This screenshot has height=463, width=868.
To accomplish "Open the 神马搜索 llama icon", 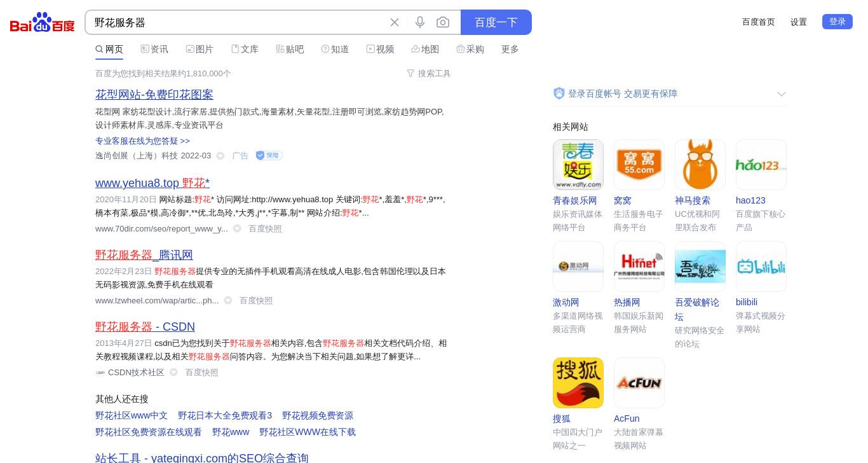I will [700, 165].
